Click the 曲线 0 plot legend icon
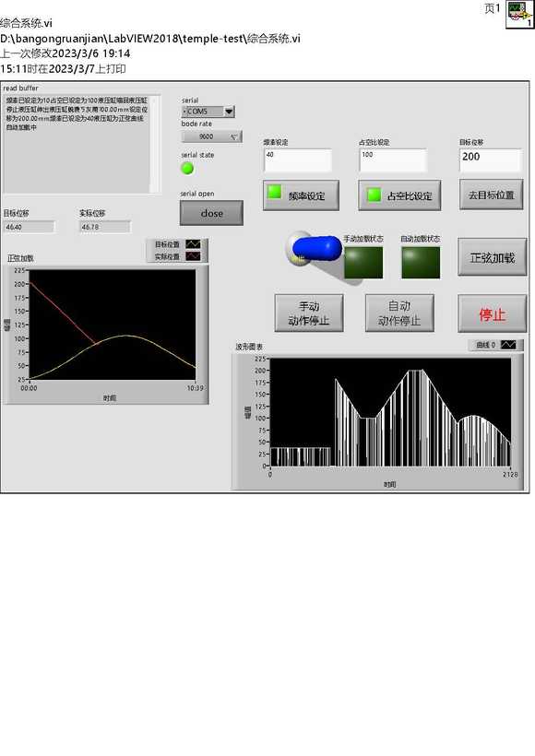 pos(508,345)
